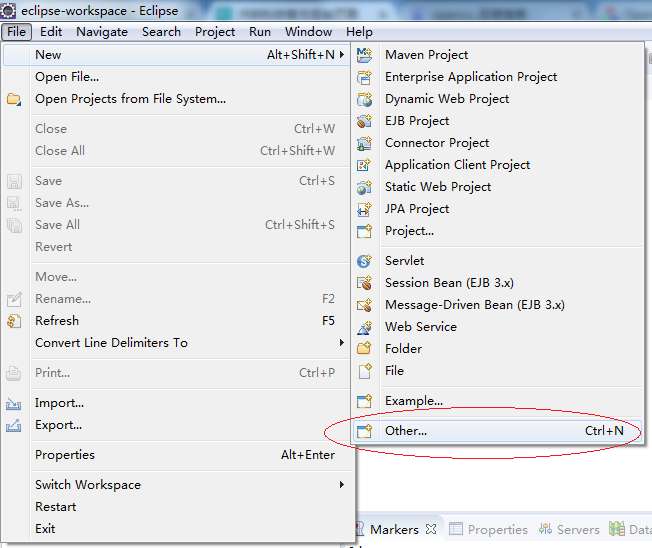652x548 pixels.
Task: Click the Dynamic Web Project icon
Action: coord(364,99)
